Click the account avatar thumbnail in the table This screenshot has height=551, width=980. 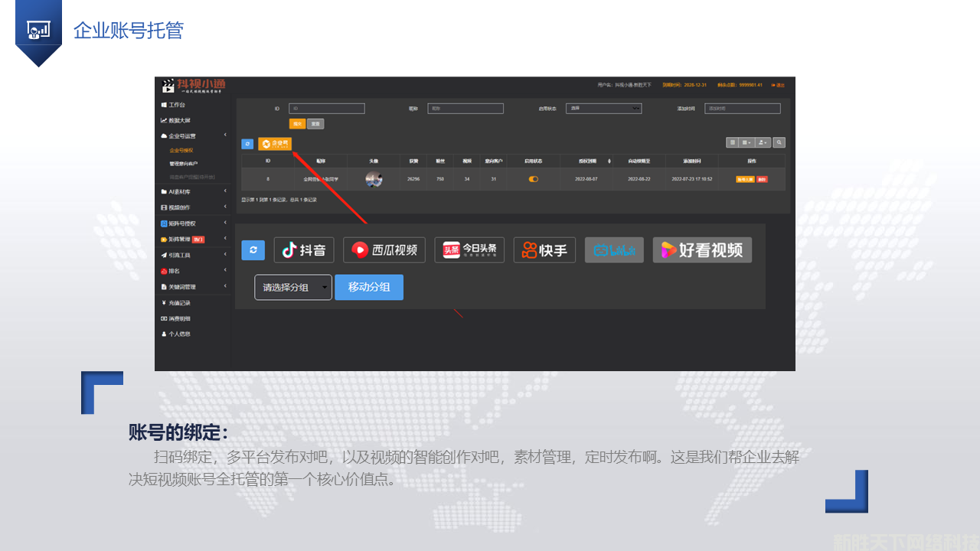[373, 178]
